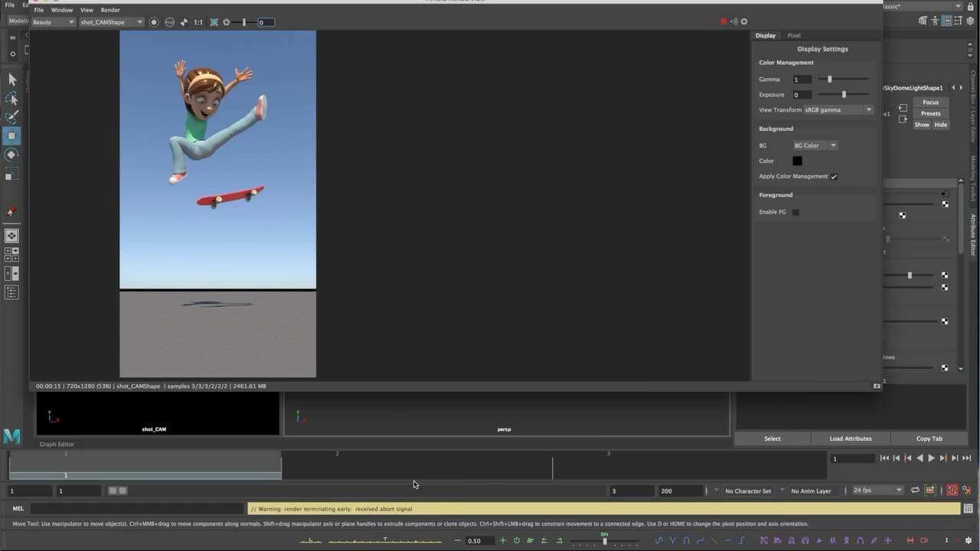This screenshot has height=551, width=980.
Task: Toggle Apply Color Management checkbox
Action: point(834,177)
